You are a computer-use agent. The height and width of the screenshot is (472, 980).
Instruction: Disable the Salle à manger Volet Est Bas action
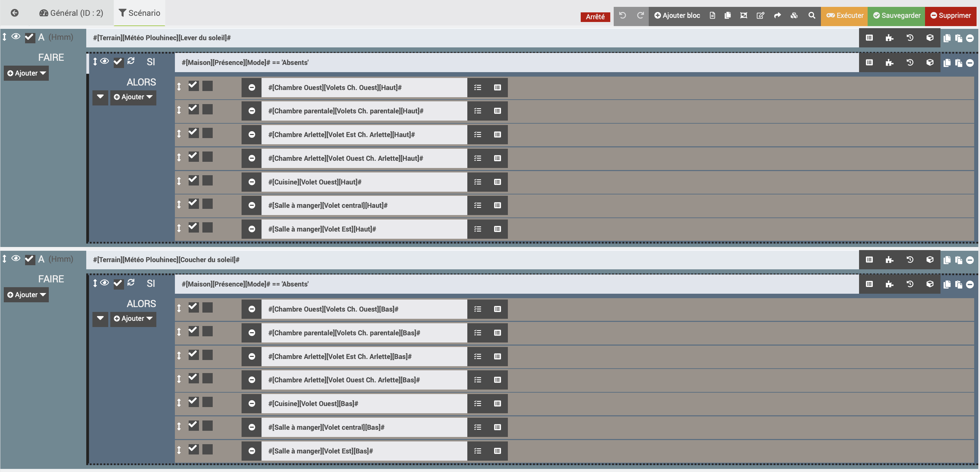(x=193, y=449)
